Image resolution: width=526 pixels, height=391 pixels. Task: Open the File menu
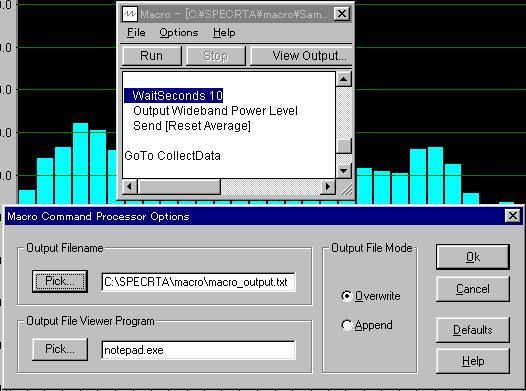point(136,33)
